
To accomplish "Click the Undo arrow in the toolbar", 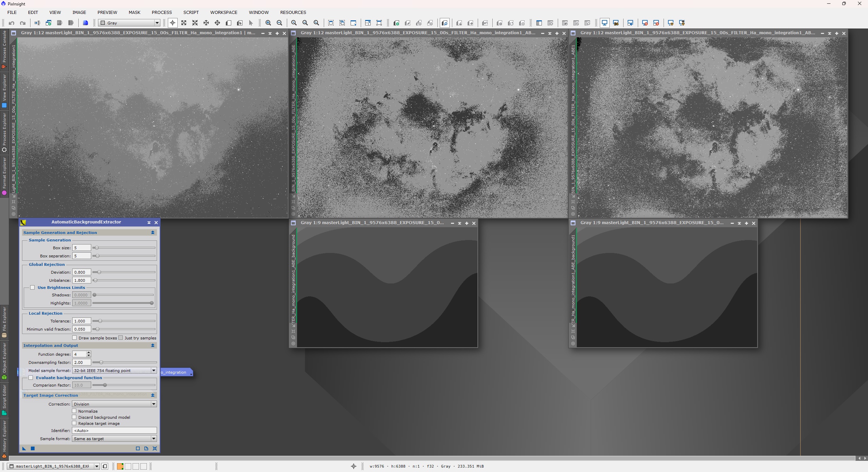I will pos(12,23).
